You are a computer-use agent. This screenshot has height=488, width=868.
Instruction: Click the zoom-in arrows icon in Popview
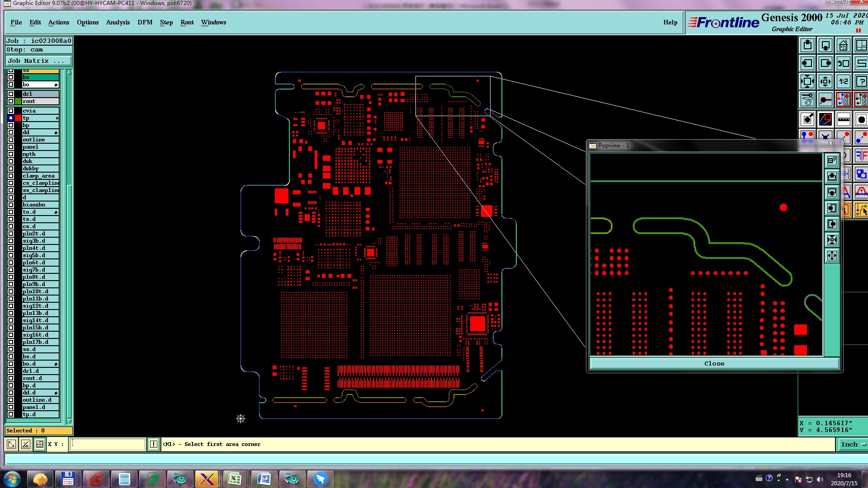pos(832,240)
